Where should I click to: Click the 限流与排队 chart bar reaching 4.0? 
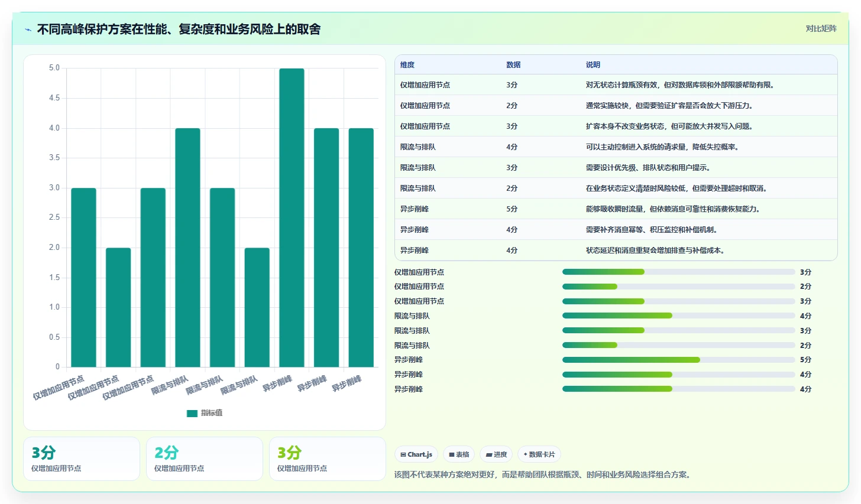coord(187,248)
